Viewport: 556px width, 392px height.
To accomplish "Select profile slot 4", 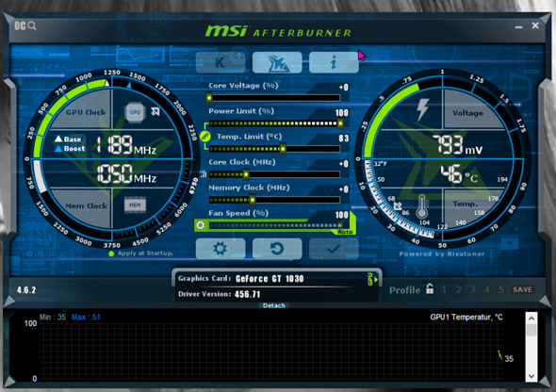I will [487, 290].
